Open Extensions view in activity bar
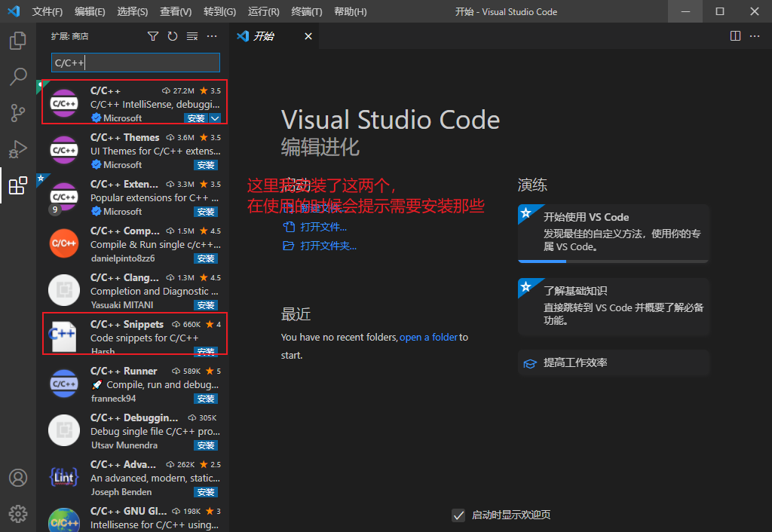The height and width of the screenshot is (532, 772). pos(18,185)
